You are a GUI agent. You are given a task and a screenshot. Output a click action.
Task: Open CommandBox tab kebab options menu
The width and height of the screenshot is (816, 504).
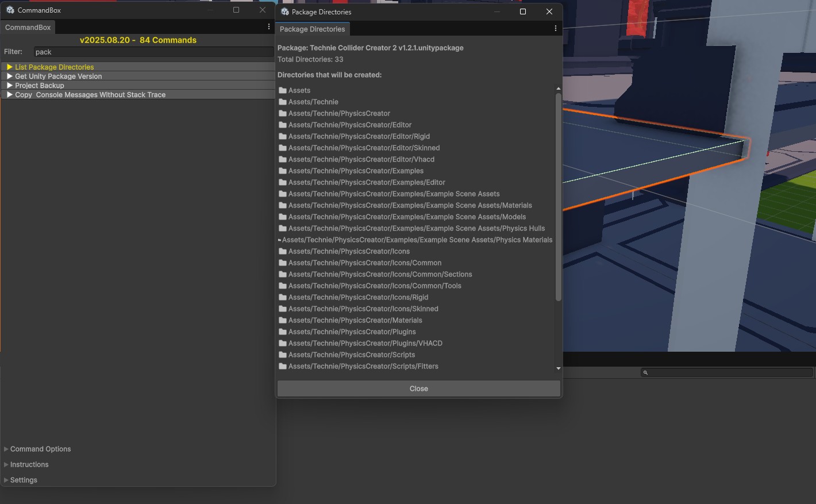coord(269,27)
